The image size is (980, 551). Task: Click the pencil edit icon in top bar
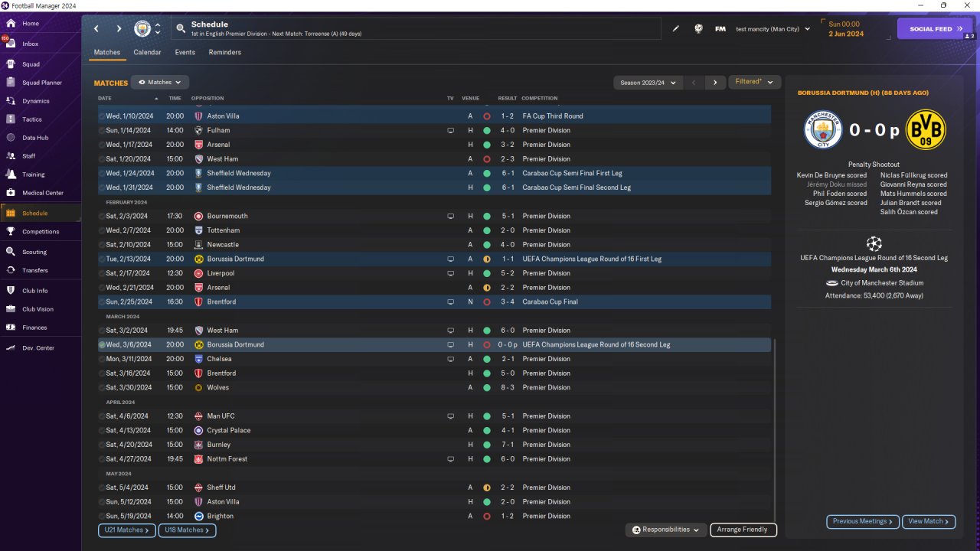[x=676, y=29]
